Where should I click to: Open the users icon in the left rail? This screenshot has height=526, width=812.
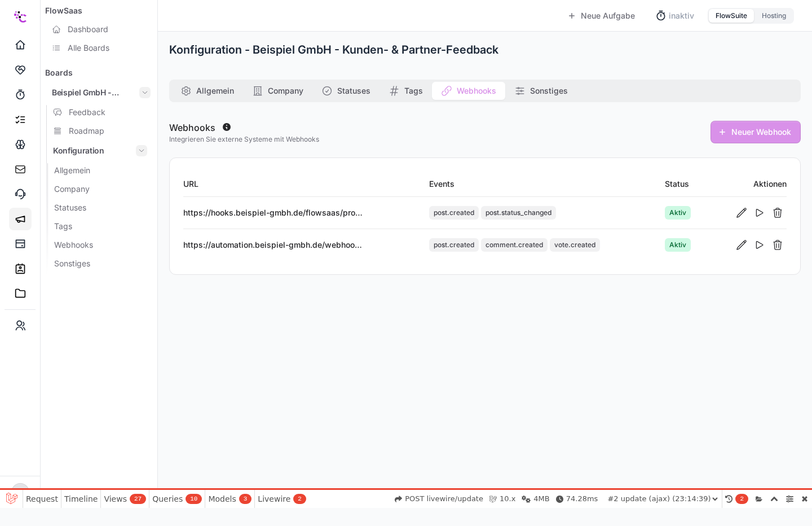point(20,326)
